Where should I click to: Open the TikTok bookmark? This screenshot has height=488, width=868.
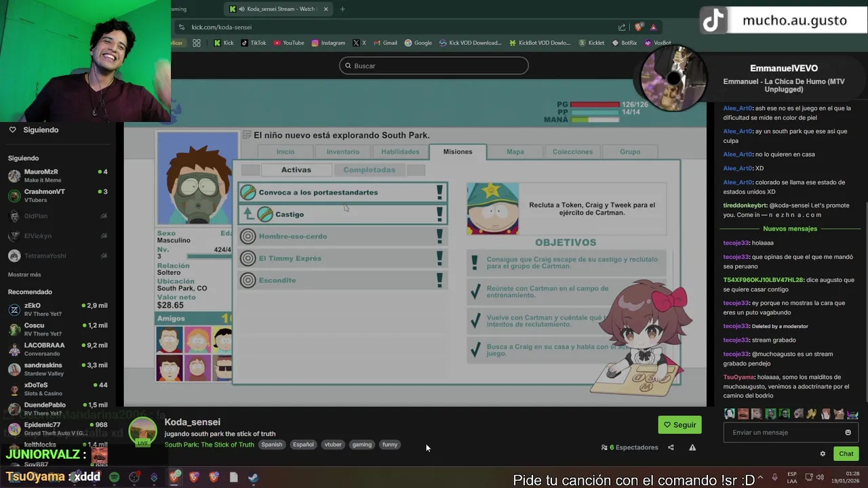pos(254,43)
